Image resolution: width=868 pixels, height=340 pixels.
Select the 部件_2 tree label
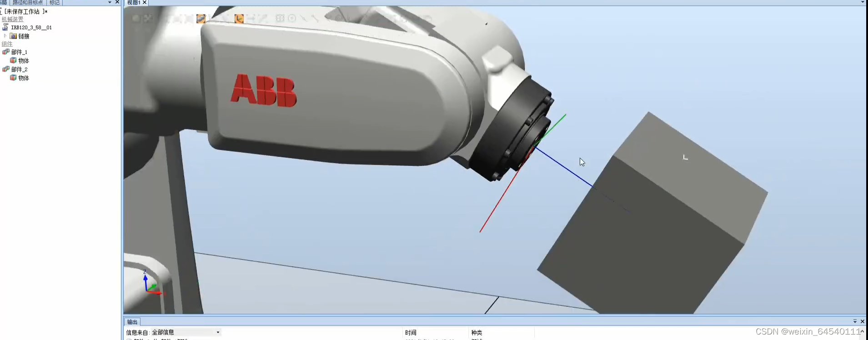tap(20, 69)
